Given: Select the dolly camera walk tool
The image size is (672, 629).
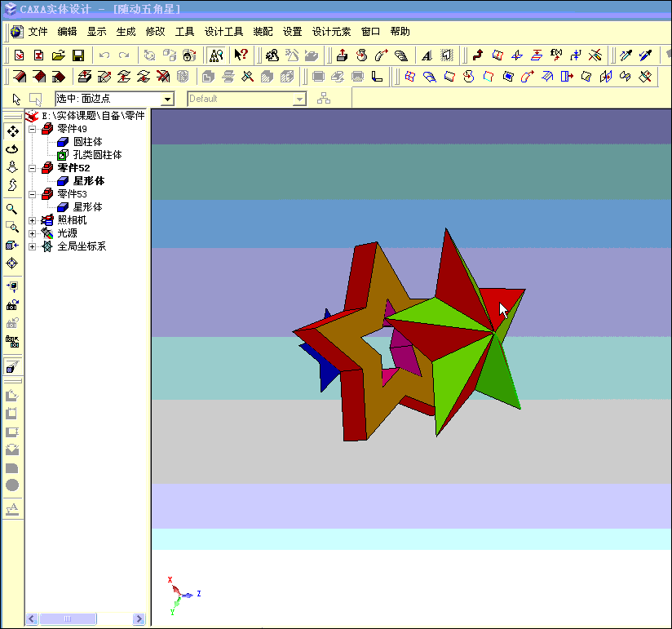Looking at the screenshot, I should click(12, 167).
